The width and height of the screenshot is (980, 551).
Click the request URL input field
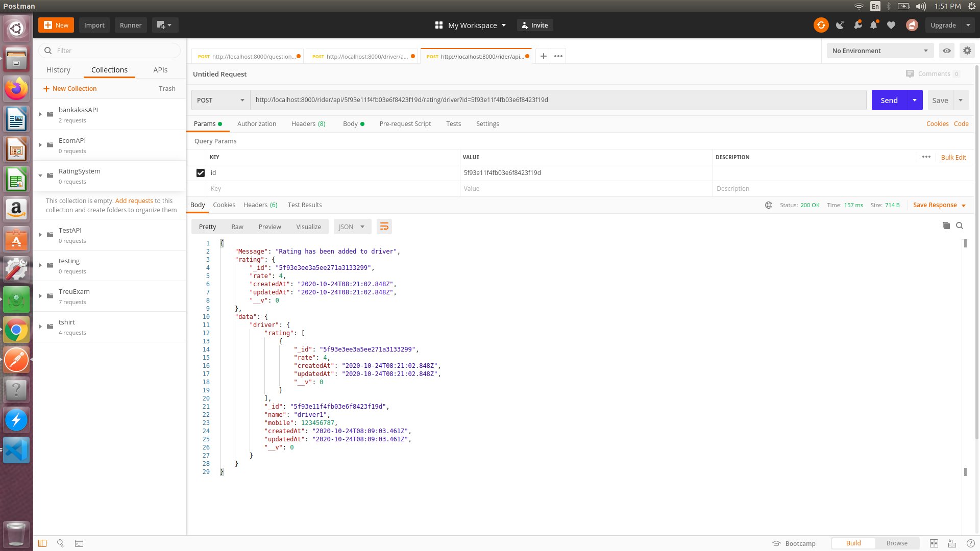[x=556, y=100]
